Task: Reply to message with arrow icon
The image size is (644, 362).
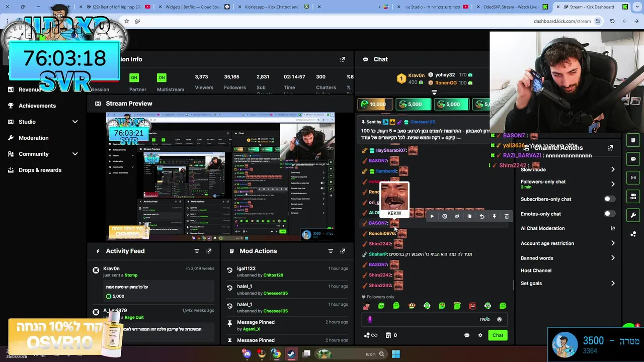Action: (482, 216)
